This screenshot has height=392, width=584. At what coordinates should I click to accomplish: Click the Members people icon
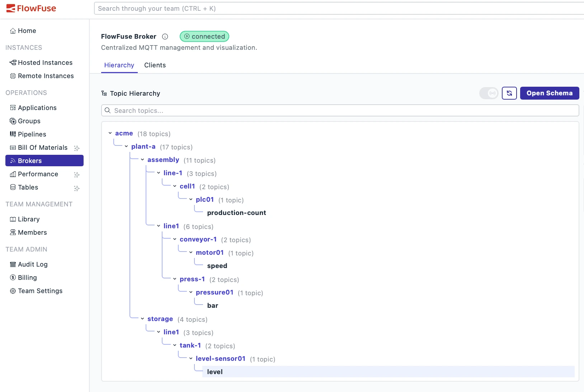pyautogui.click(x=13, y=233)
